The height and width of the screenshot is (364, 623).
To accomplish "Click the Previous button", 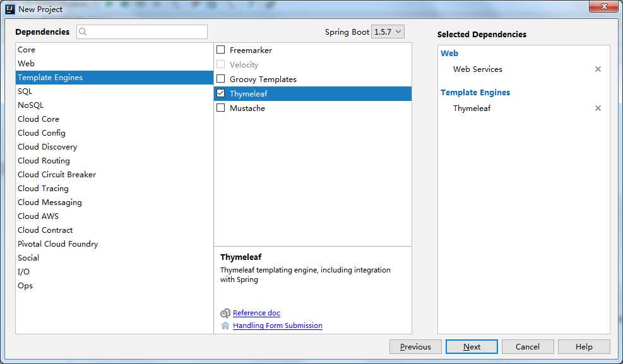I will click(x=415, y=346).
